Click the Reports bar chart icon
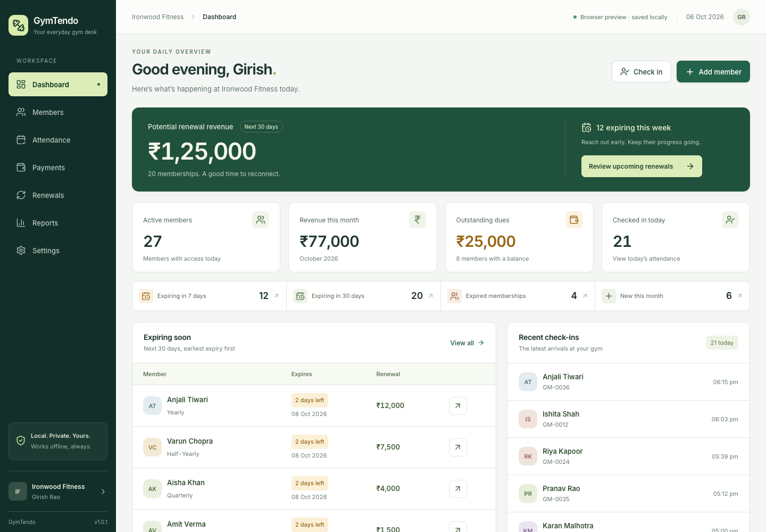This screenshot has height=532, width=766. tap(21, 223)
